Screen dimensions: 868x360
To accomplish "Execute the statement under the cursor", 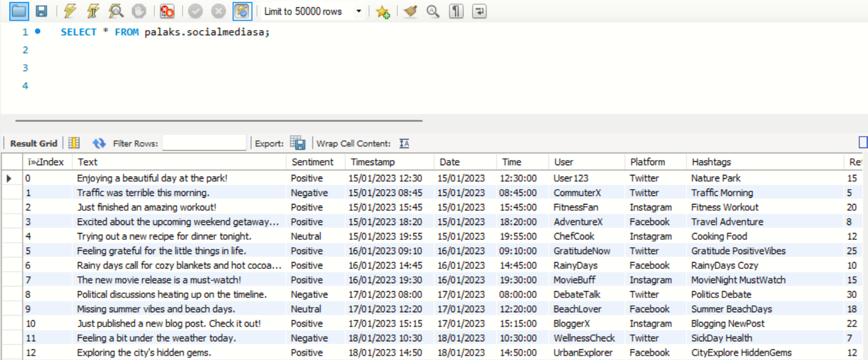I will click(93, 11).
